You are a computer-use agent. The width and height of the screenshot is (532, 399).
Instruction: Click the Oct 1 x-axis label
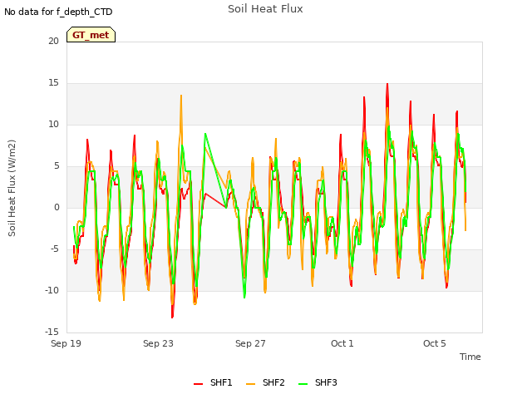(x=342, y=343)
